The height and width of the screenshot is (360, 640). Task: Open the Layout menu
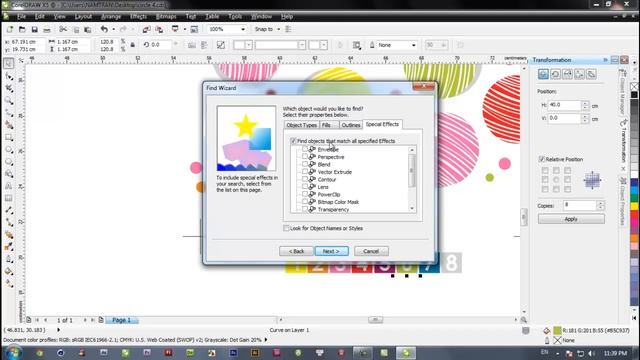[83, 17]
